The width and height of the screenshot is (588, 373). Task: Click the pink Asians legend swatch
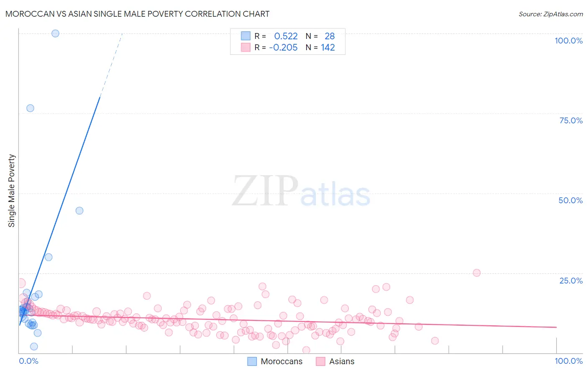pyautogui.click(x=320, y=361)
